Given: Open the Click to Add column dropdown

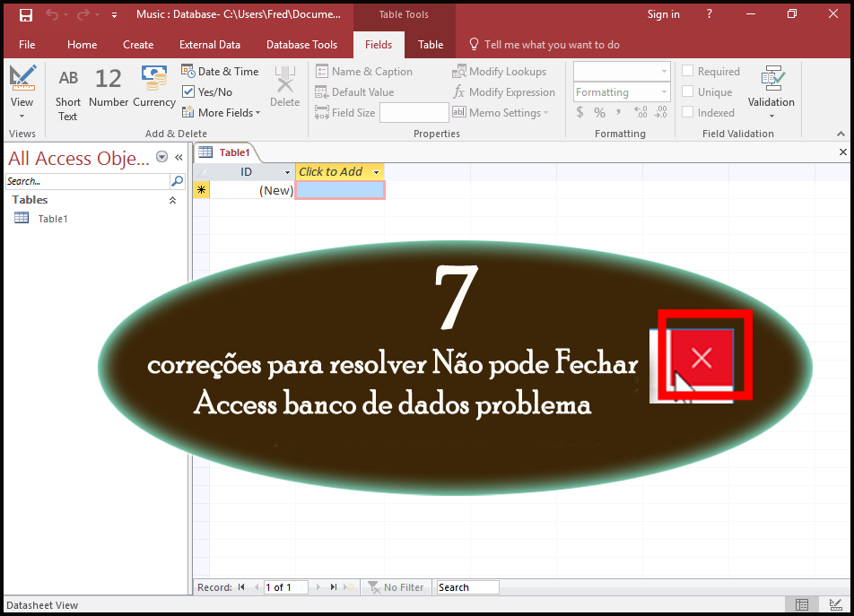Looking at the screenshot, I should 375,171.
